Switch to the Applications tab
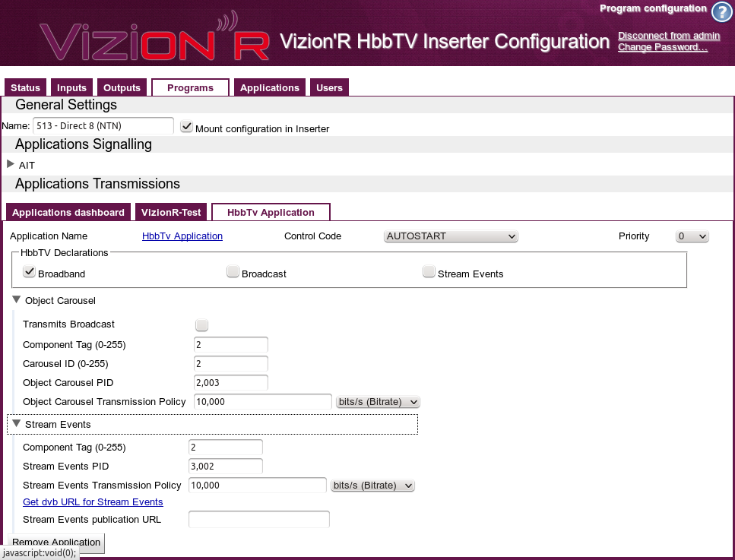 point(269,88)
